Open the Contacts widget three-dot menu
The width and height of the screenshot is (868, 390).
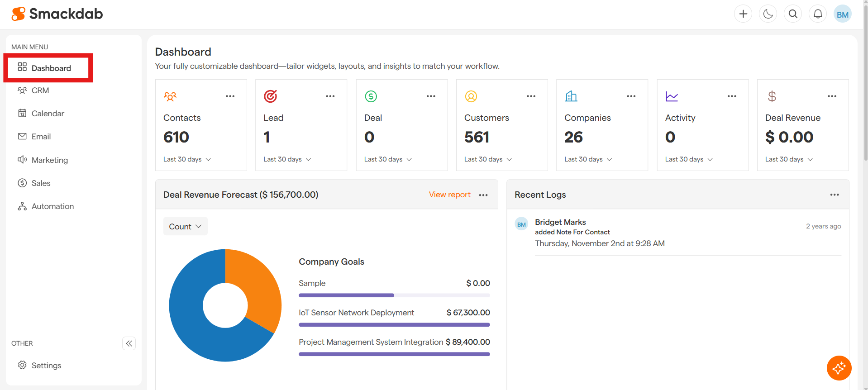(230, 96)
